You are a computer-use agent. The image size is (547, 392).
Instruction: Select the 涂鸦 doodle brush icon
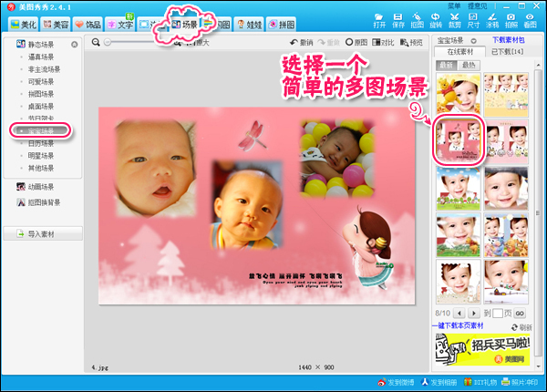coord(492,21)
